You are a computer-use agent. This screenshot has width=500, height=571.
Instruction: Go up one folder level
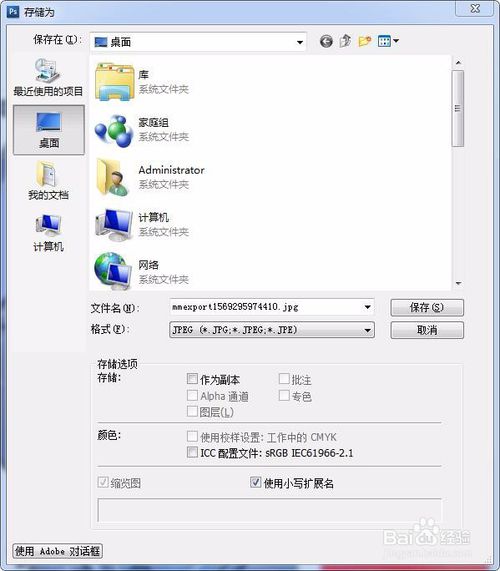[x=345, y=41]
